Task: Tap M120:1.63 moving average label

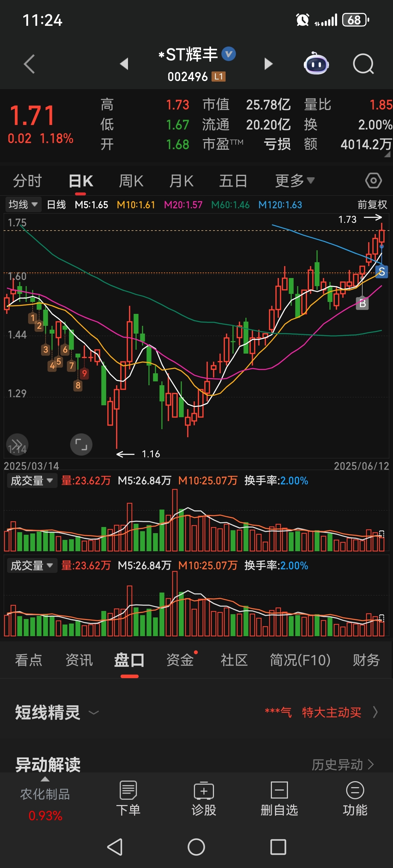Action: pyautogui.click(x=280, y=204)
